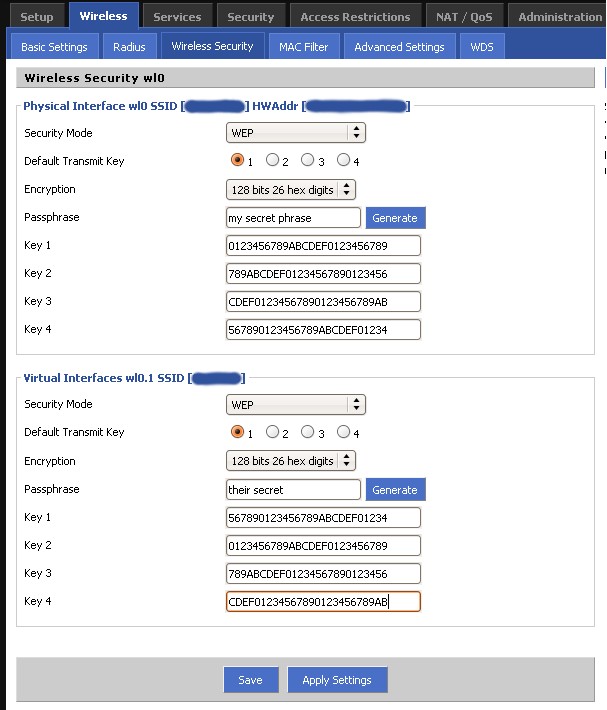Open wl0 Security Mode dropdown
The image size is (607, 710).
(x=296, y=133)
